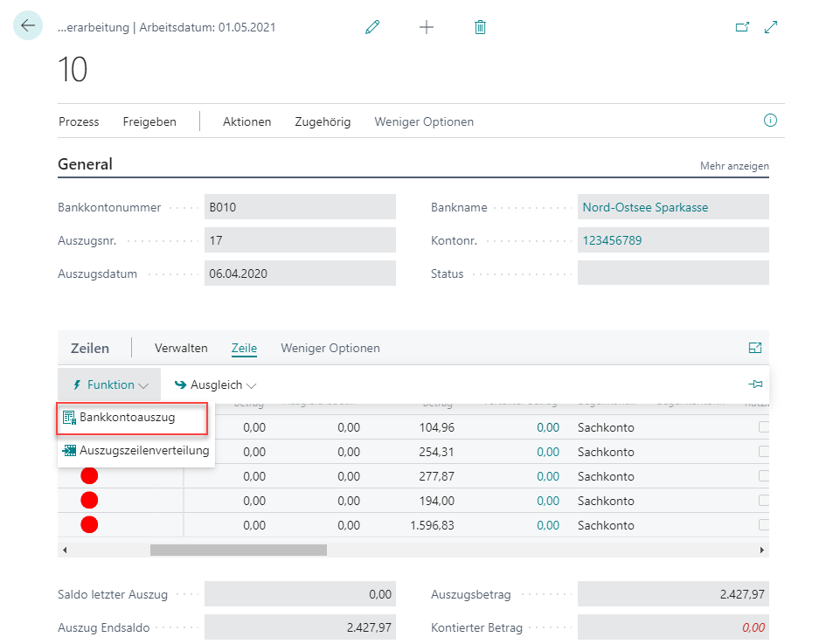Image resolution: width=840 pixels, height=644 pixels.
Task: Select Auszugszeilenverteilung menu entry
Action: pos(143,451)
